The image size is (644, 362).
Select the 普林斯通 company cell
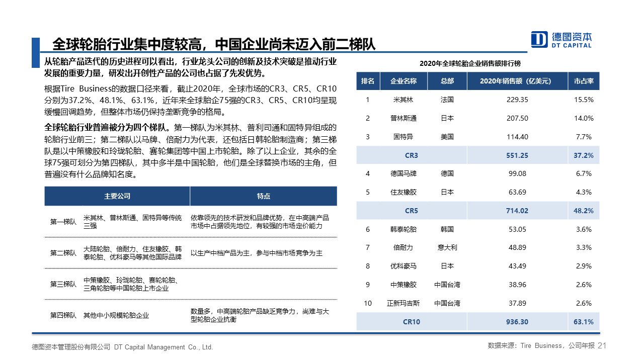tap(403, 118)
